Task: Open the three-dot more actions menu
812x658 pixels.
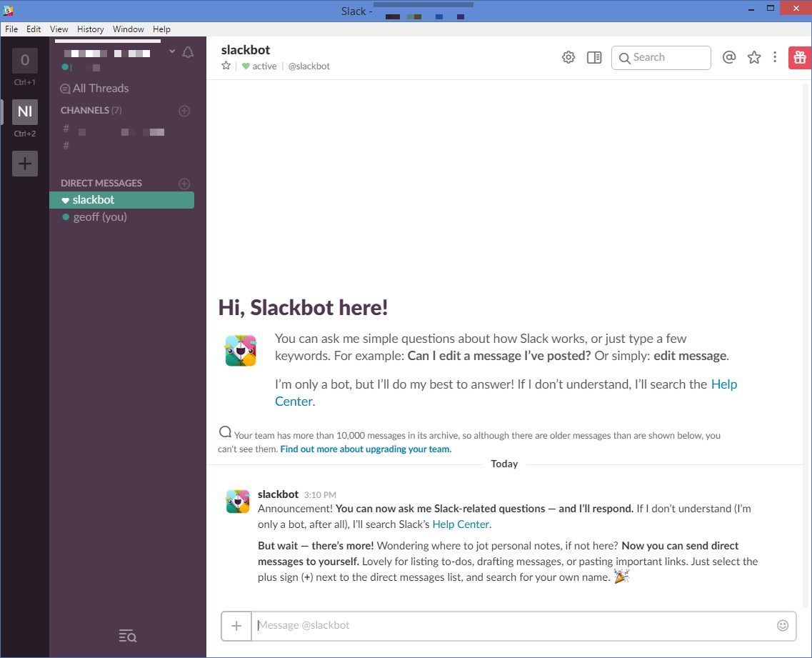Action: tap(775, 58)
